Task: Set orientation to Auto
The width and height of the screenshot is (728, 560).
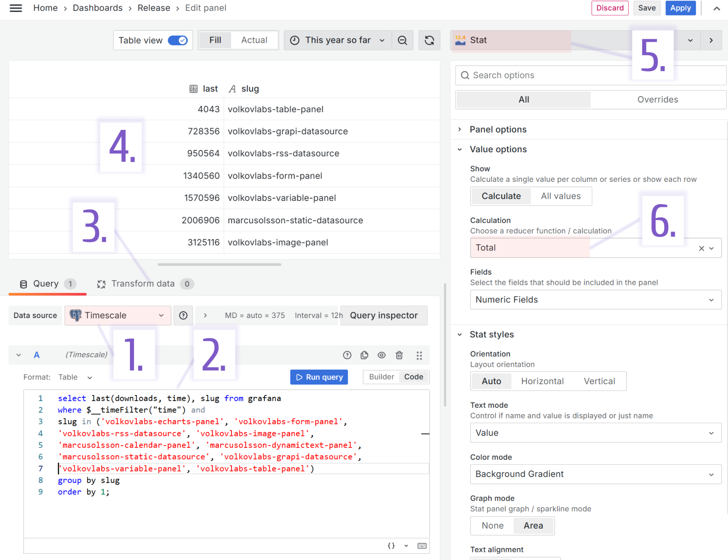Action: point(491,381)
